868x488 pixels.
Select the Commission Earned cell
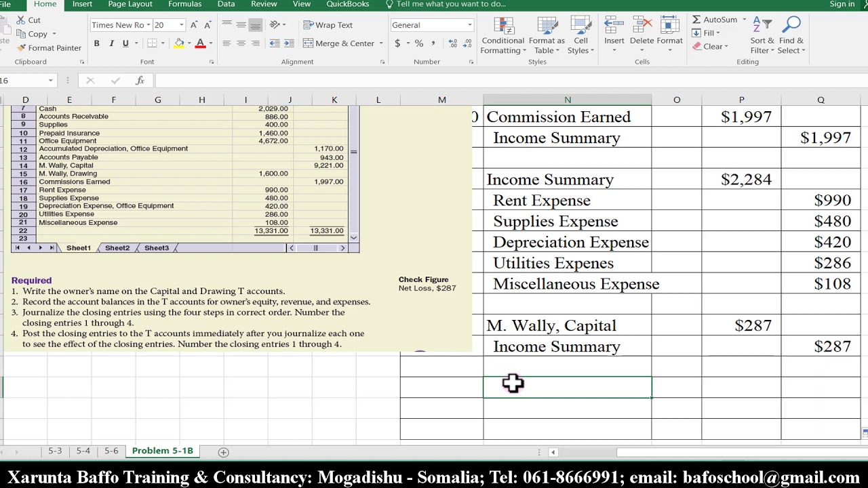tap(567, 117)
